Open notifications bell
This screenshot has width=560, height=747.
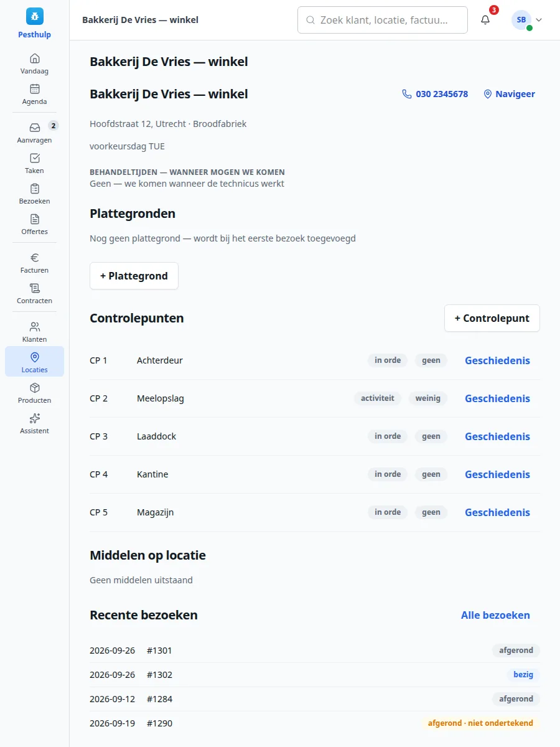pyautogui.click(x=485, y=20)
